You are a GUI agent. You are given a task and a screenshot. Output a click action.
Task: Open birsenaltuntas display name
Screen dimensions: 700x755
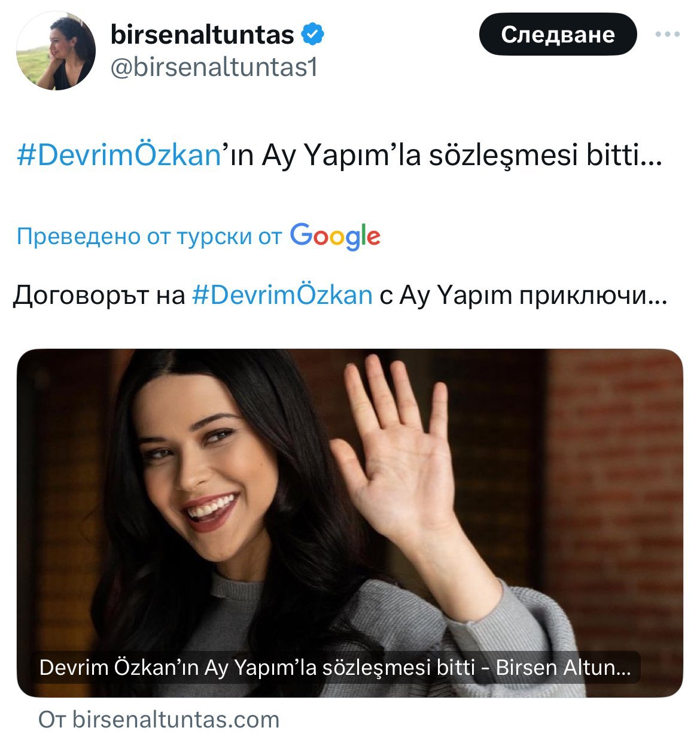pos(202,35)
